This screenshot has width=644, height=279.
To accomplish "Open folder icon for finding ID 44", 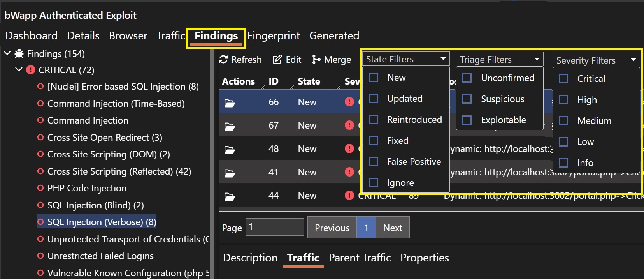I will 230,196.
